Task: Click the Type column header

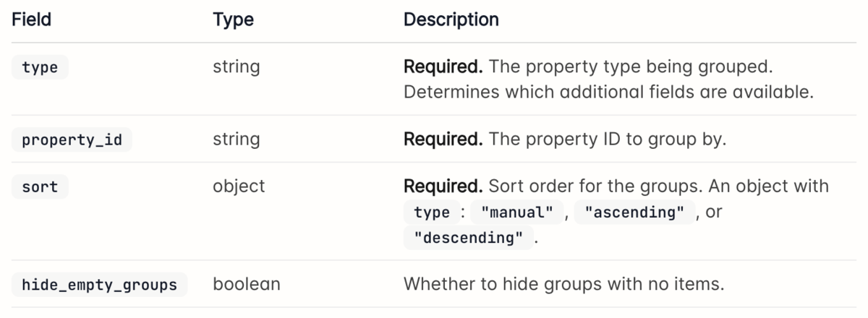Action: (x=233, y=20)
